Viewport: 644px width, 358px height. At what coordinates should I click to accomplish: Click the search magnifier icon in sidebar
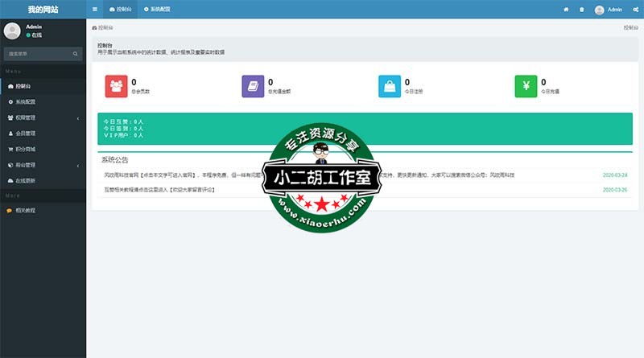tap(76, 54)
